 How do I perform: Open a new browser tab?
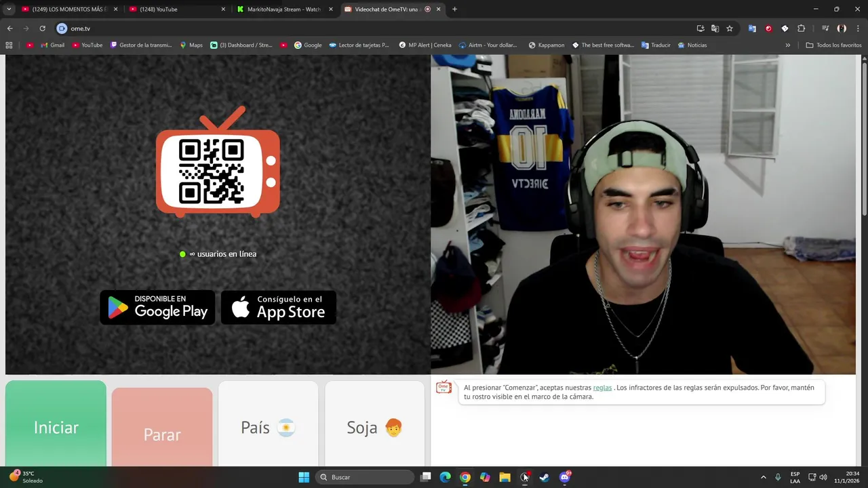454,9
